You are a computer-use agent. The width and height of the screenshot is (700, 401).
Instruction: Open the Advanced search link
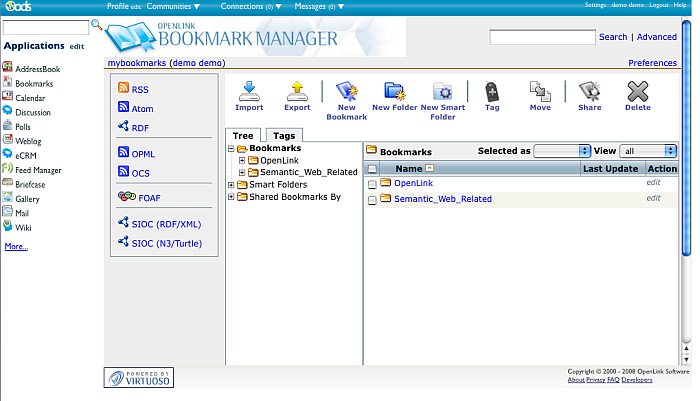coord(656,37)
